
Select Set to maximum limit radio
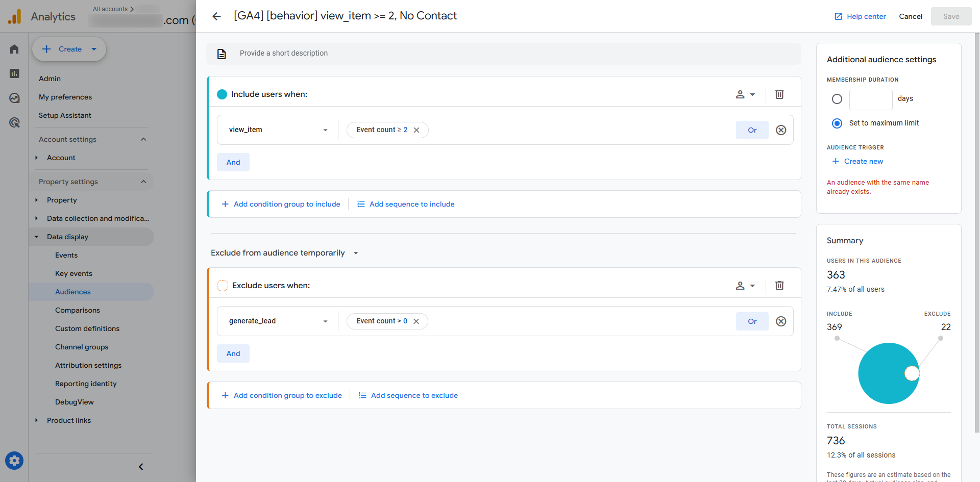coord(837,123)
